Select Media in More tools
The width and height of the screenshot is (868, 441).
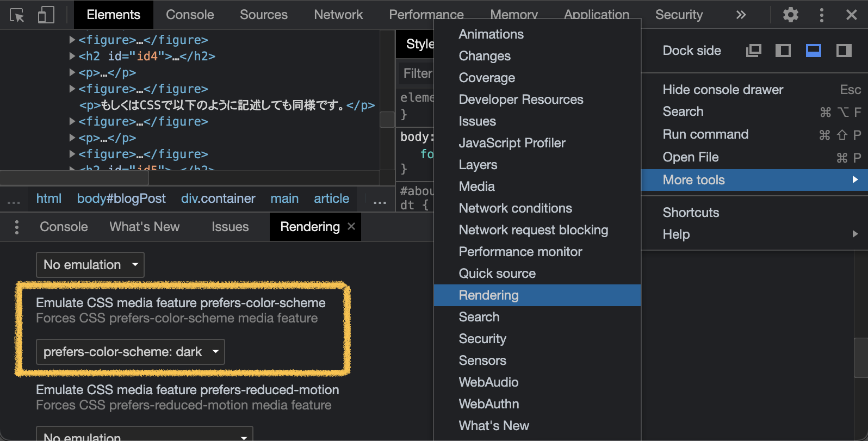(x=537, y=187)
